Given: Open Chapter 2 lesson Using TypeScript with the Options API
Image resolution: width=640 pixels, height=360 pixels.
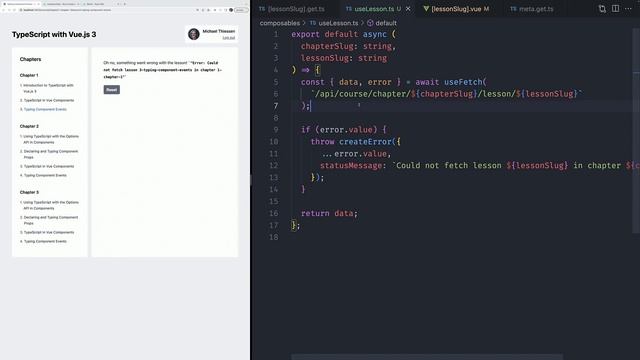Looking at the screenshot, I should [x=50, y=139].
